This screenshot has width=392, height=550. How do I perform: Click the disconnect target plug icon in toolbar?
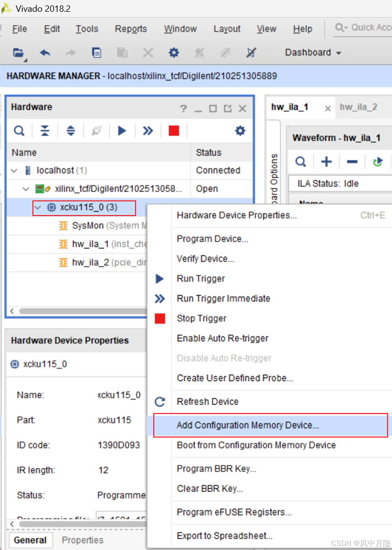251,53
